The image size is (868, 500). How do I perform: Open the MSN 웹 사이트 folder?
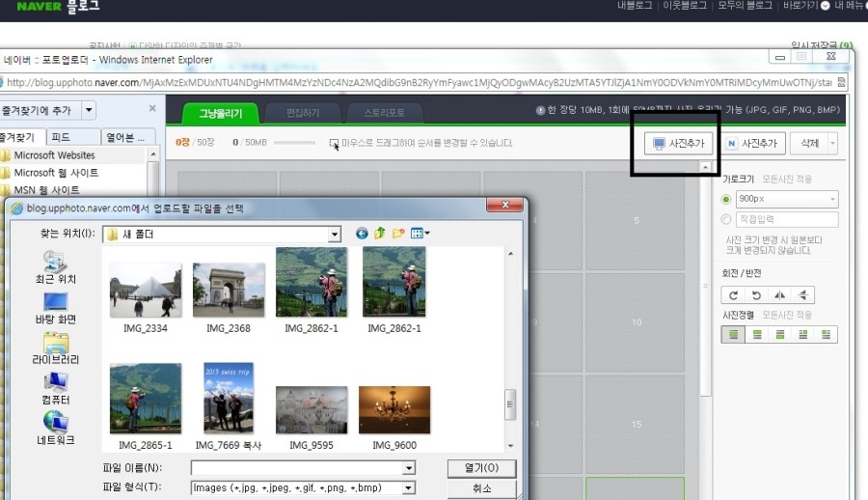[x=46, y=190]
